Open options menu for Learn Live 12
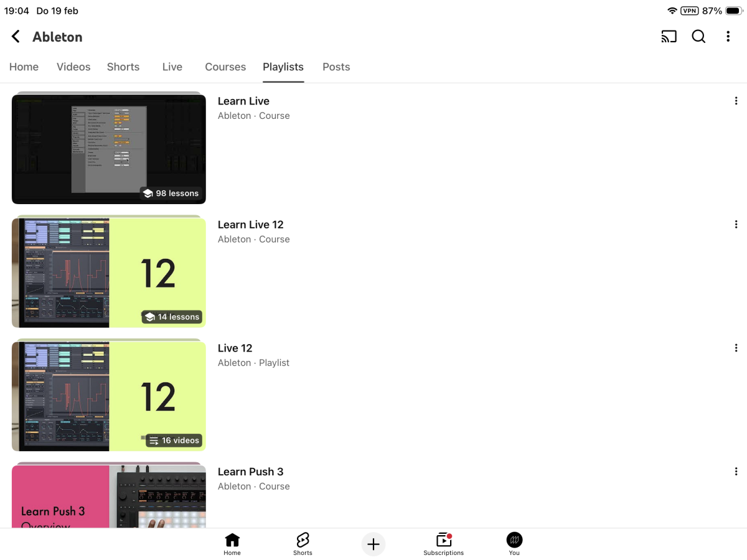 [x=736, y=225]
